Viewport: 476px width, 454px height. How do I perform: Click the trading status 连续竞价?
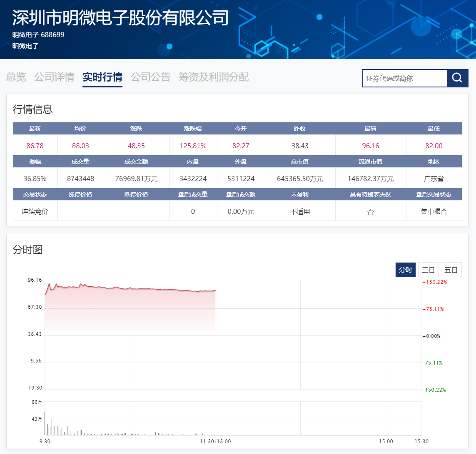[x=35, y=211]
